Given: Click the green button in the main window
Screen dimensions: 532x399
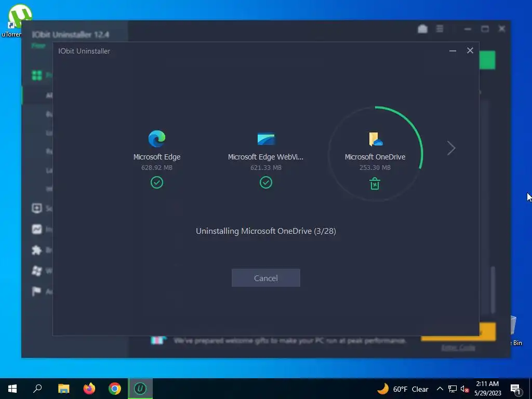Looking at the screenshot, I should click(487, 60).
